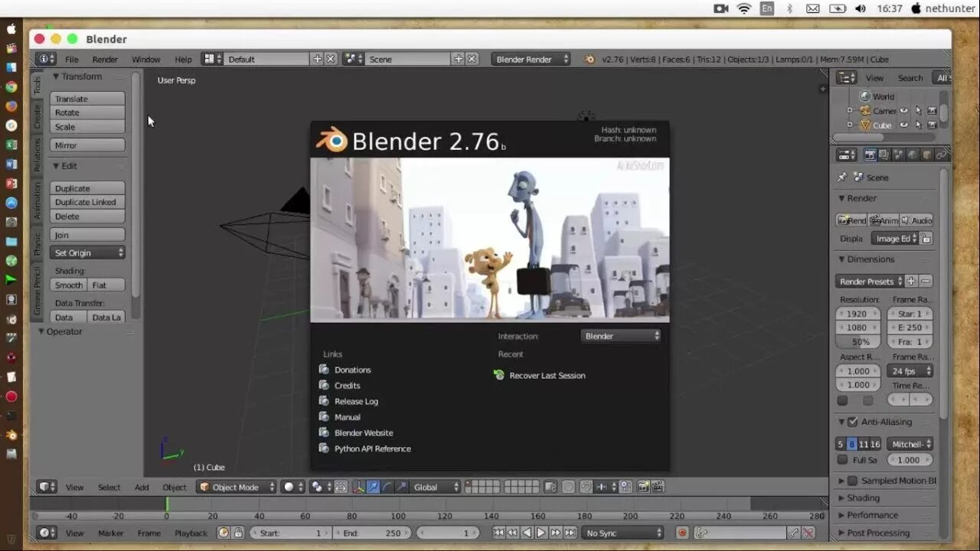Click the Smooth shading button
This screenshot has height=551, width=980.
point(68,285)
